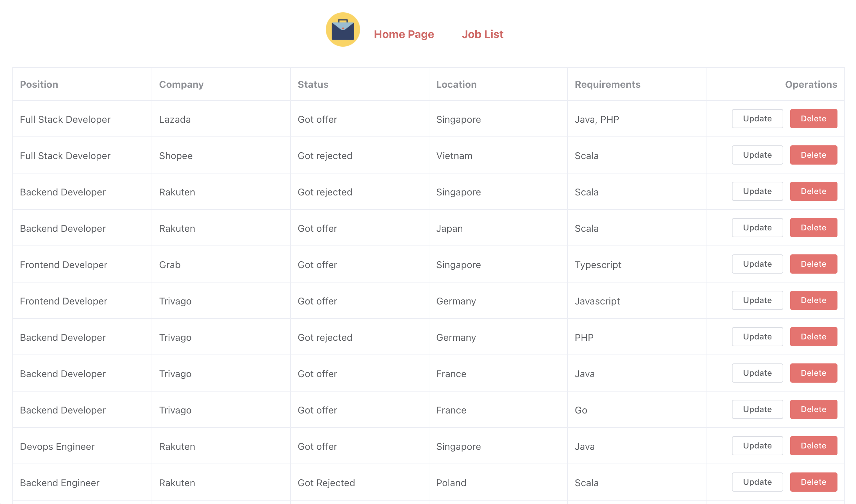Delete the Lazada job entry
The width and height of the screenshot is (856, 504).
pyautogui.click(x=813, y=119)
